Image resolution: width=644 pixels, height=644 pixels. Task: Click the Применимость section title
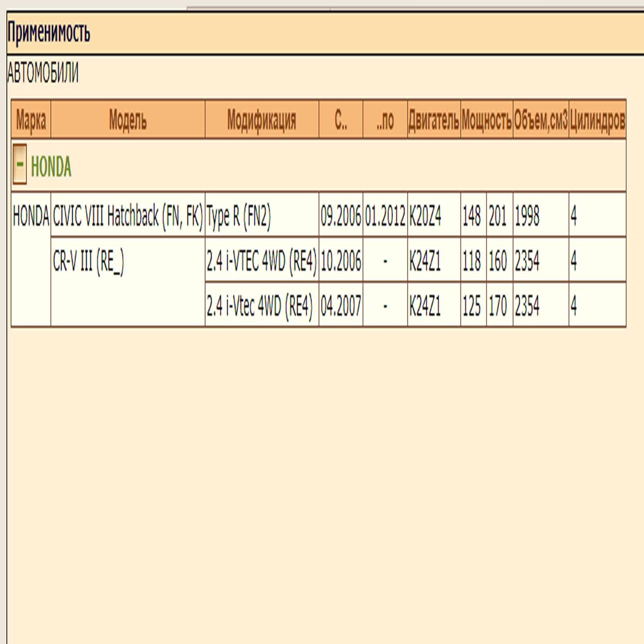click(x=49, y=33)
